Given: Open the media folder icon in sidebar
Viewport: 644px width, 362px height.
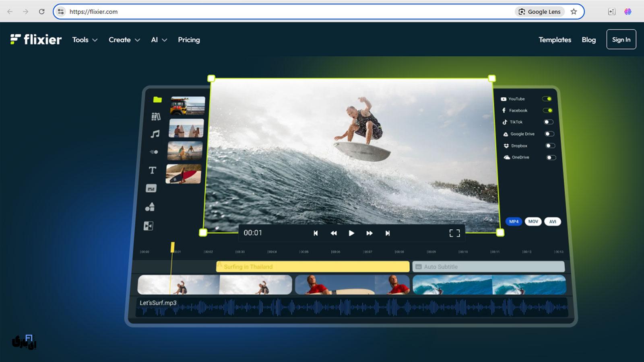Looking at the screenshot, I should pos(157,99).
